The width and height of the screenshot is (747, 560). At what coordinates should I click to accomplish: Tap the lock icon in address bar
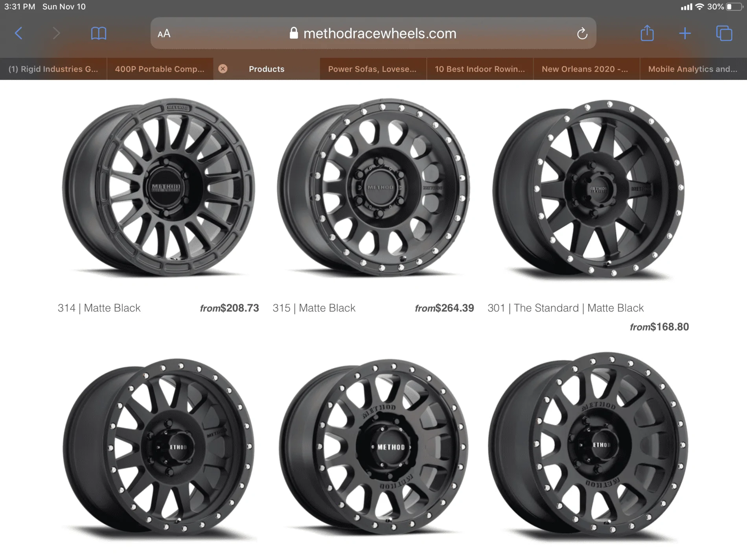coord(294,33)
